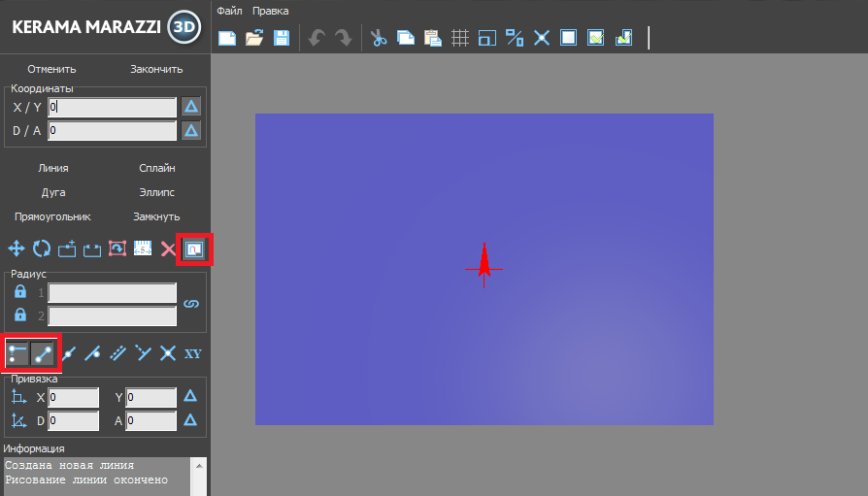Toggle the endpoint snap icon
868x496 pixels.
pos(43,353)
